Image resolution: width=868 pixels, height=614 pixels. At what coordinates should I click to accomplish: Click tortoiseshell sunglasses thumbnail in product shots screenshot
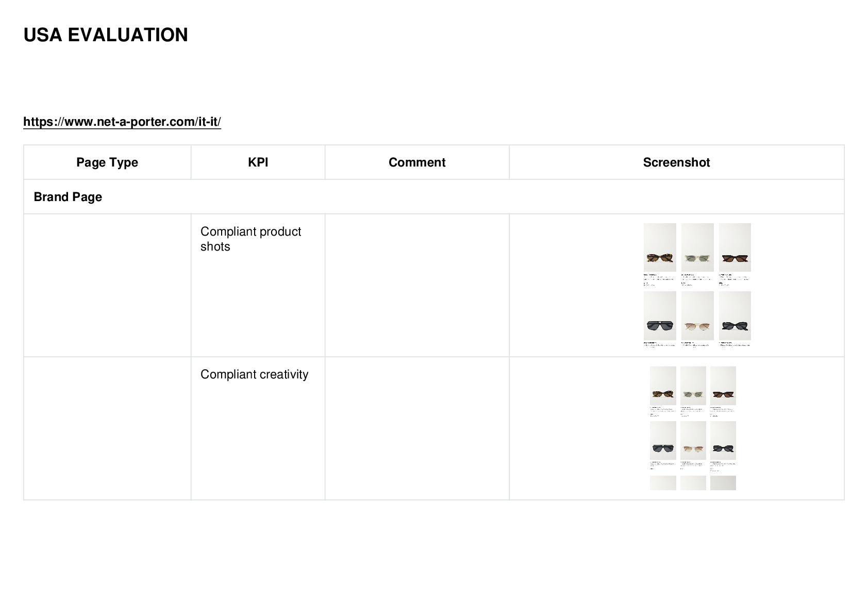[x=660, y=247]
